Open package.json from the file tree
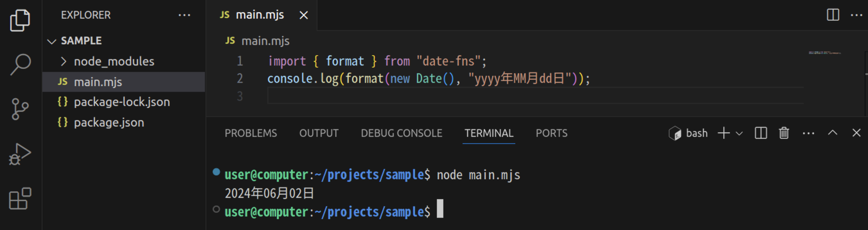 click(109, 123)
